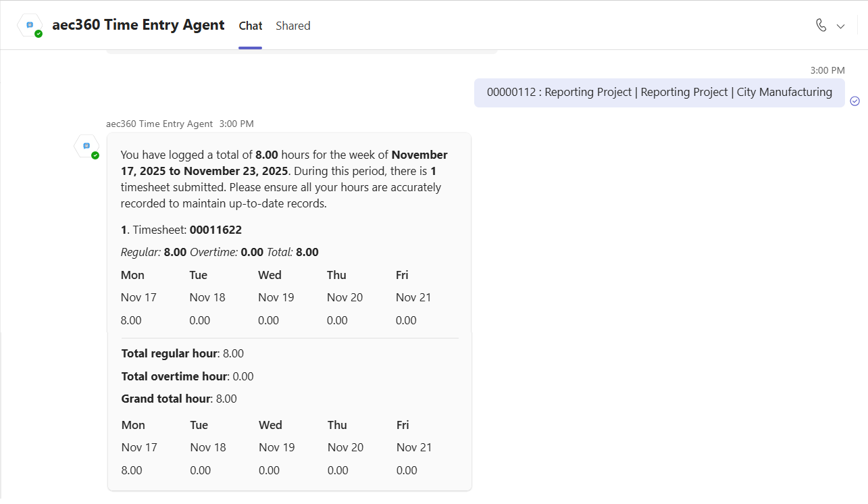This screenshot has height=504, width=868.
Task: Click the seen receipt icon beside sent message
Action: (x=854, y=101)
